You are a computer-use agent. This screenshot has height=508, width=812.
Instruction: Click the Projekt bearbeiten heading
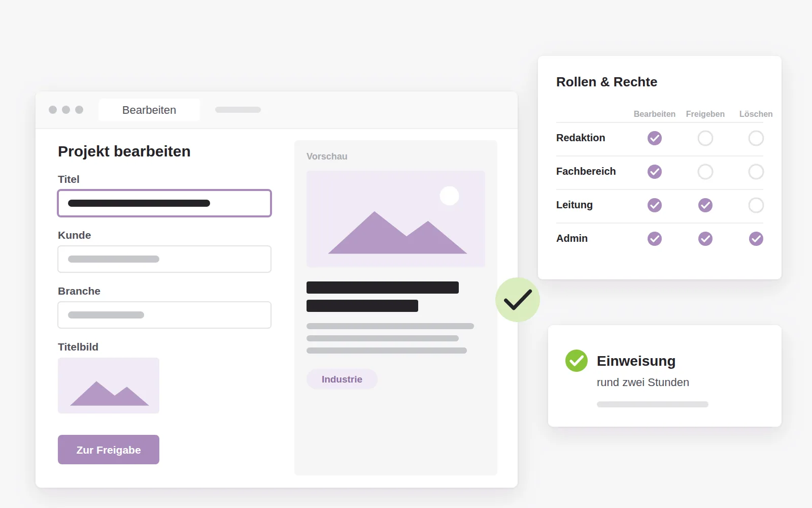(x=124, y=151)
